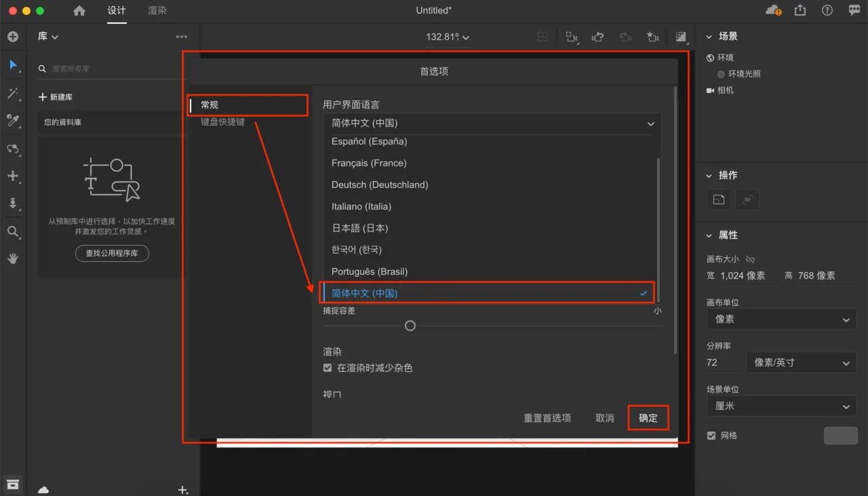The height and width of the screenshot is (496, 868).
Task: Switch to the 设计 tab
Action: [x=117, y=11]
